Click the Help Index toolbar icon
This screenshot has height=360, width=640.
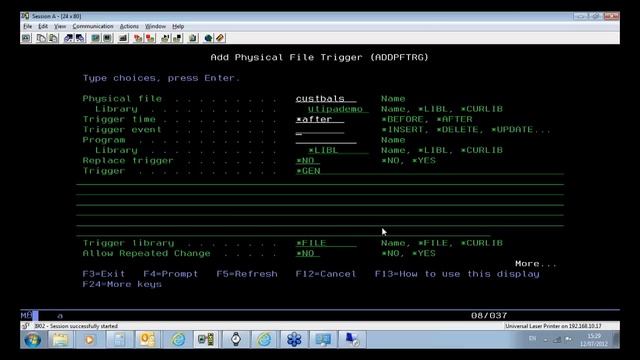pos(220,38)
